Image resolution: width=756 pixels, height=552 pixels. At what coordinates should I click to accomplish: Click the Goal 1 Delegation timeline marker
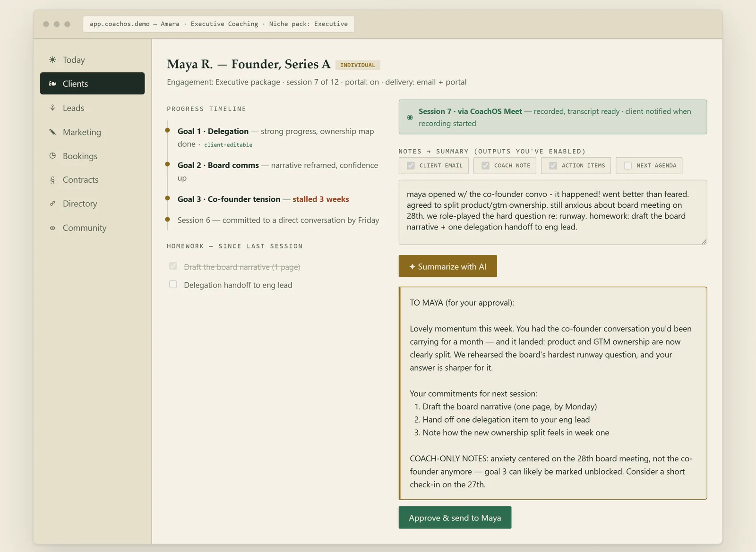click(x=167, y=130)
